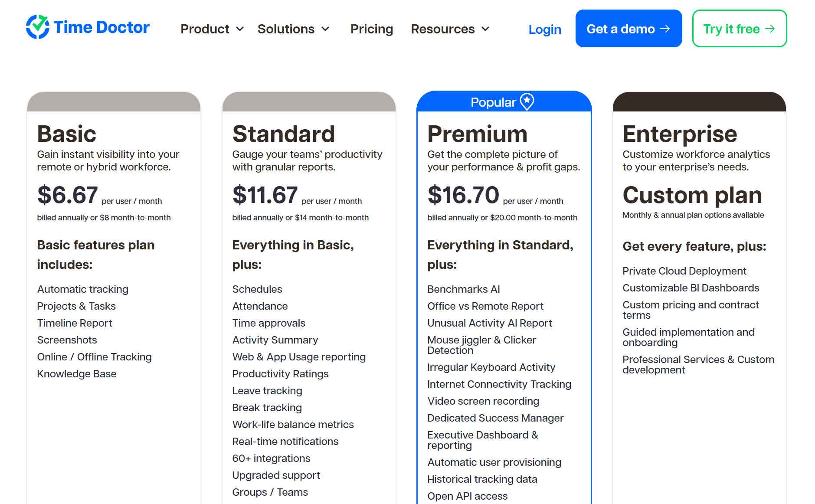Click the Basic plan title
The image size is (815, 504).
(66, 134)
